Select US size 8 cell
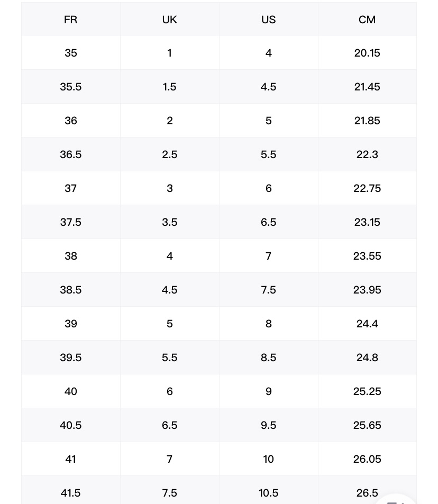Viewport: 438px width, 504px height. click(268, 324)
